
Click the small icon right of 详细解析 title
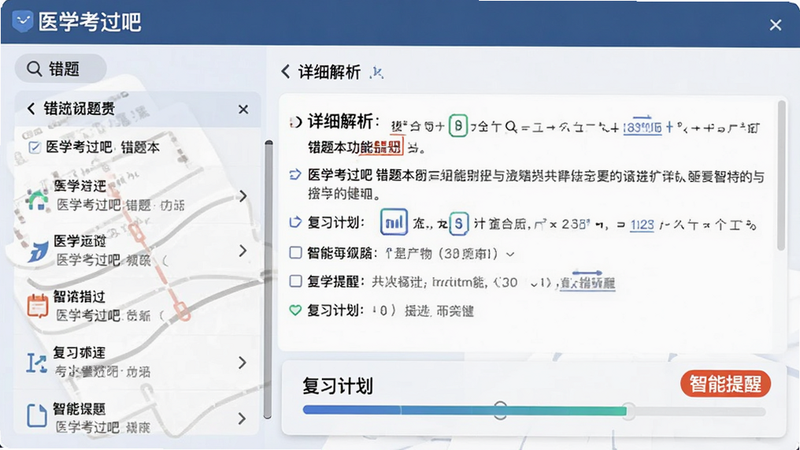coord(377,73)
